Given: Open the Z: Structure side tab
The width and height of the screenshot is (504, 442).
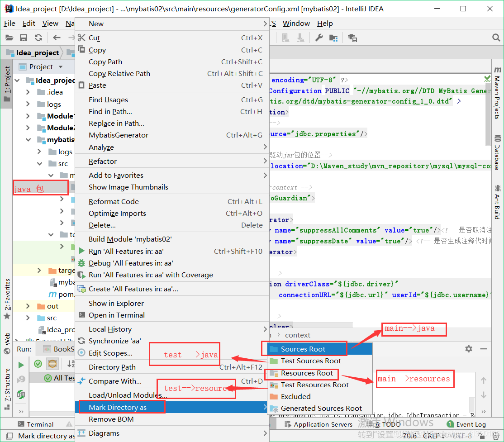Looking at the screenshot, I should click(7, 389).
